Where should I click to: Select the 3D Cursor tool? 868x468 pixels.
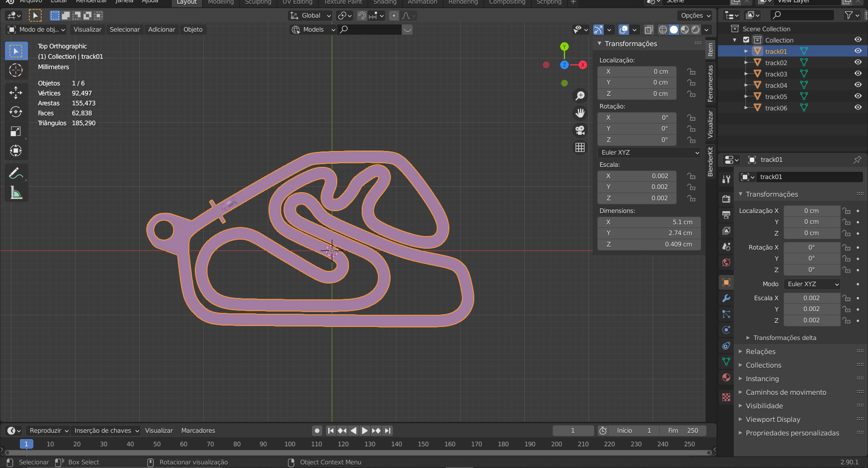[x=16, y=71]
